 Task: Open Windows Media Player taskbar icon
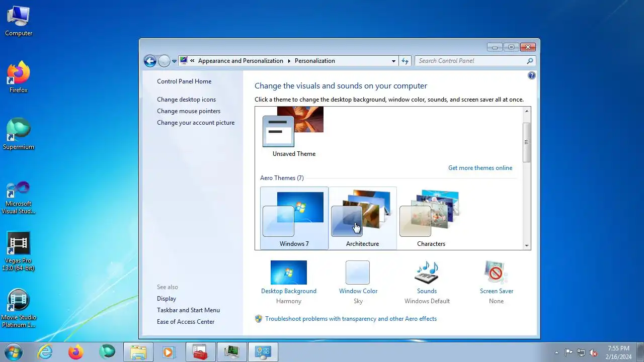[170, 352]
